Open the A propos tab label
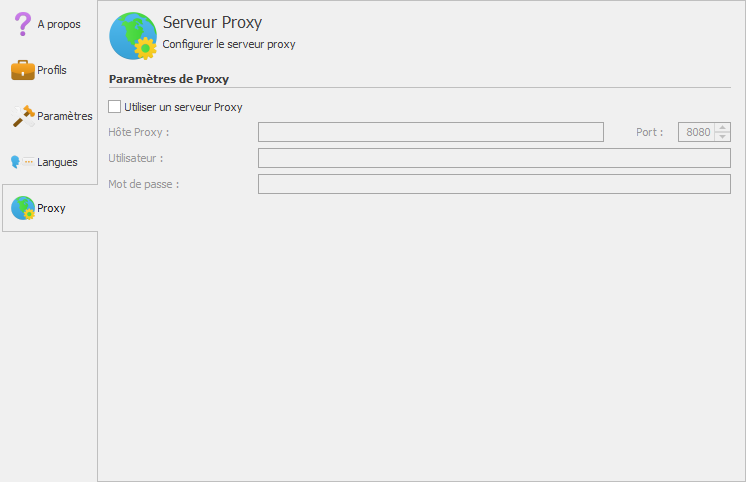 pyautogui.click(x=59, y=24)
